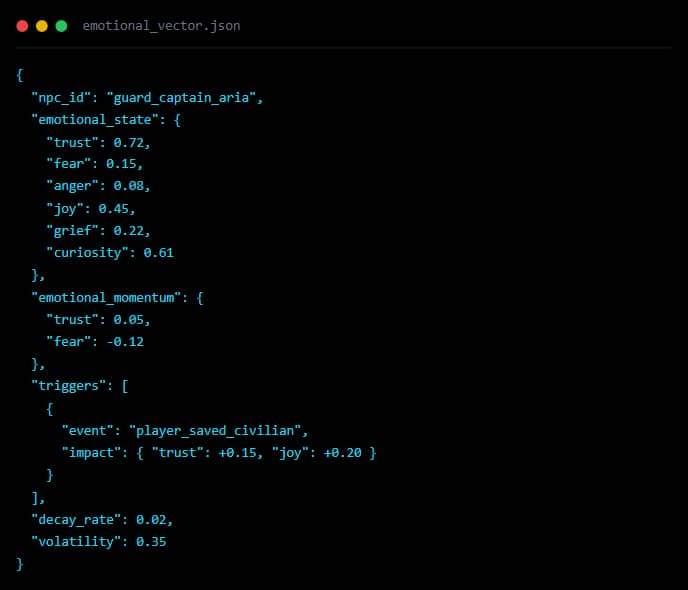Click the final closing curly brace
Screen dimensions: 688x590
pos(20,563)
